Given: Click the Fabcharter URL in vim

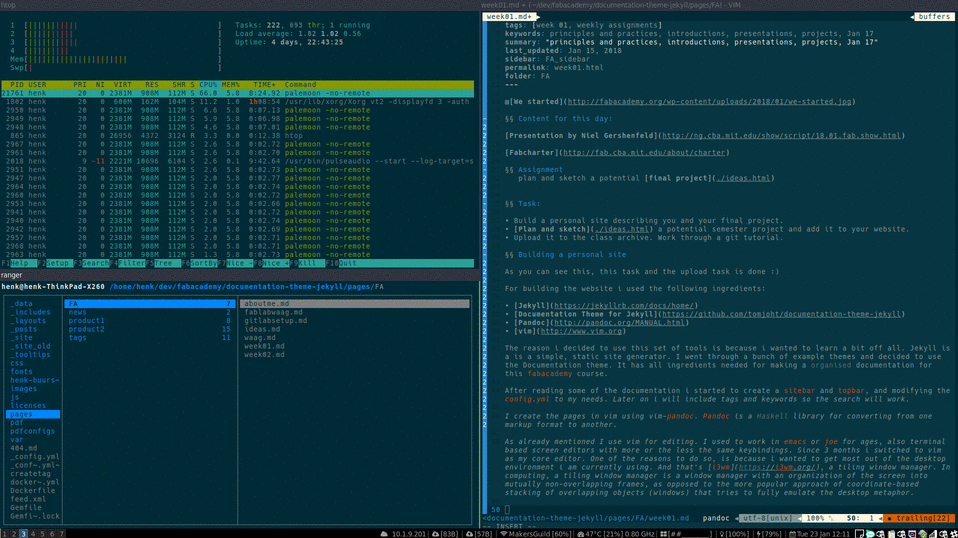Looking at the screenshot, I should point(644,153).
